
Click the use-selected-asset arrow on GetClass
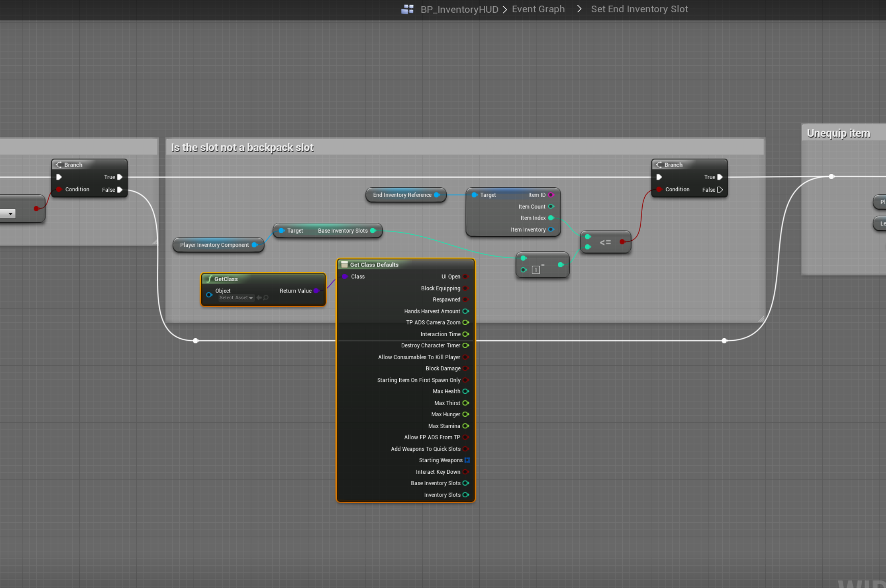click(259, 298)
